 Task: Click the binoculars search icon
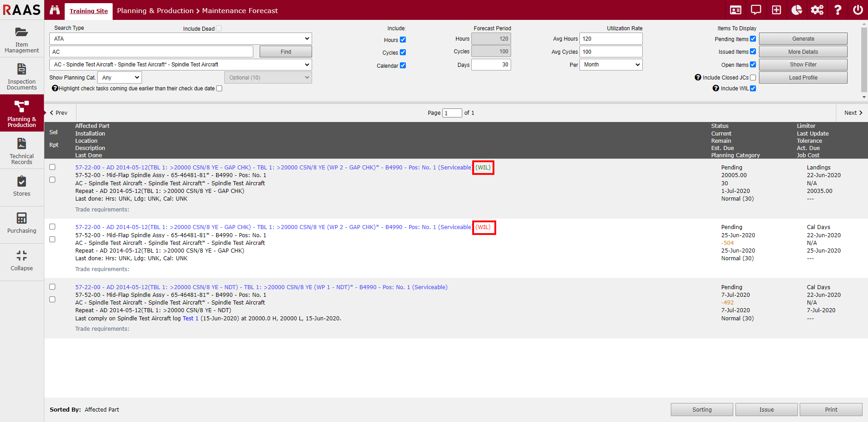coord(55,10)
